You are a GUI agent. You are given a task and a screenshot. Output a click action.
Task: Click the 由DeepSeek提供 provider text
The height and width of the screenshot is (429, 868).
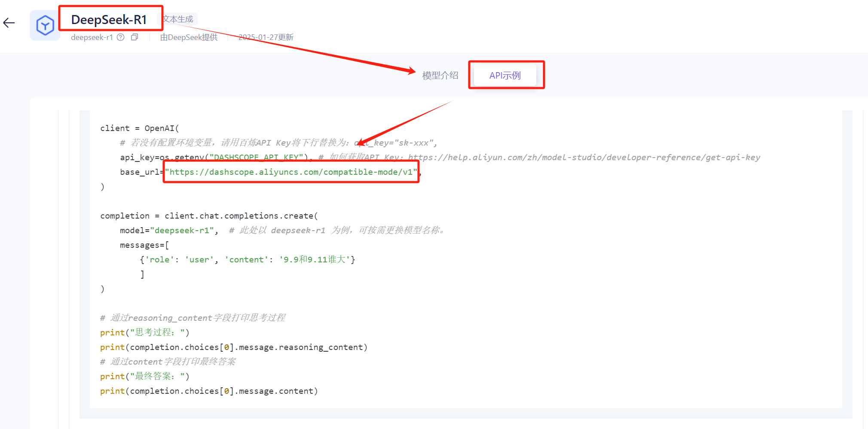pyautogui.click(x=189, y=37)
